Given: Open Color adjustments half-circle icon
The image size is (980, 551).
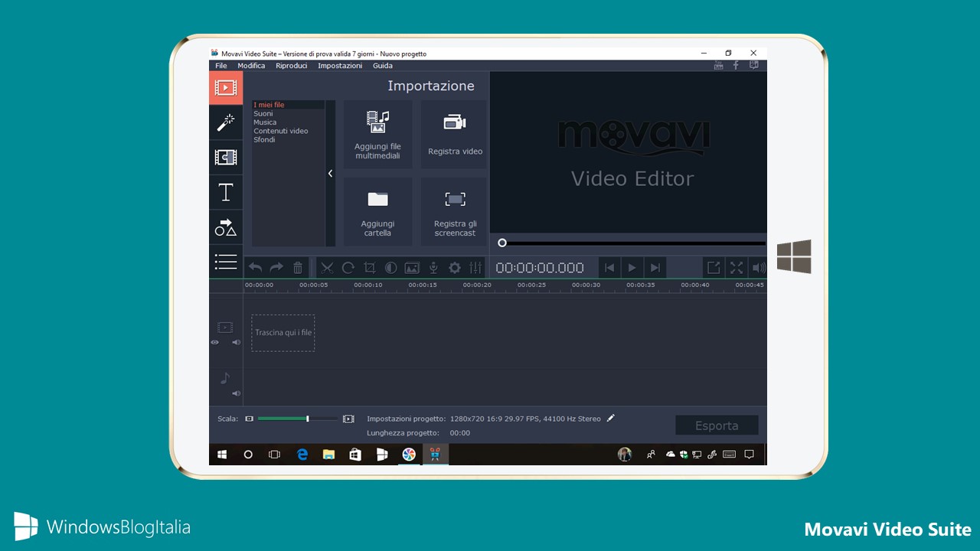Looking at the screenshot, I should pyautogui.click(x=390, y=268).
